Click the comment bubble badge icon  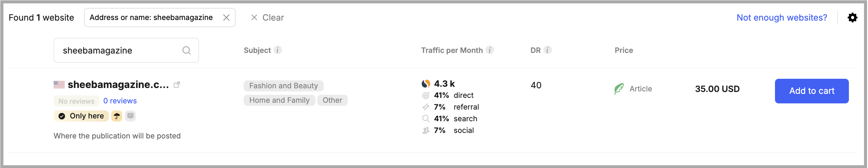130,116
